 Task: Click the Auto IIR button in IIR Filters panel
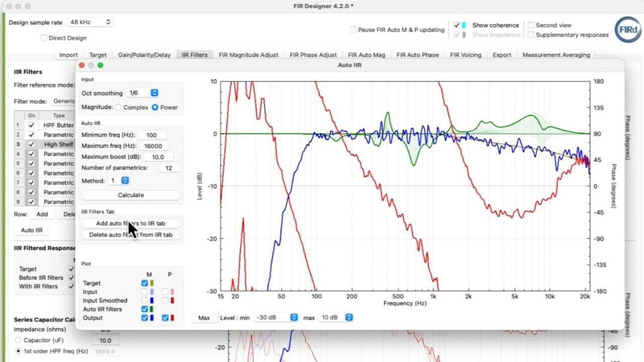[32, 230]
